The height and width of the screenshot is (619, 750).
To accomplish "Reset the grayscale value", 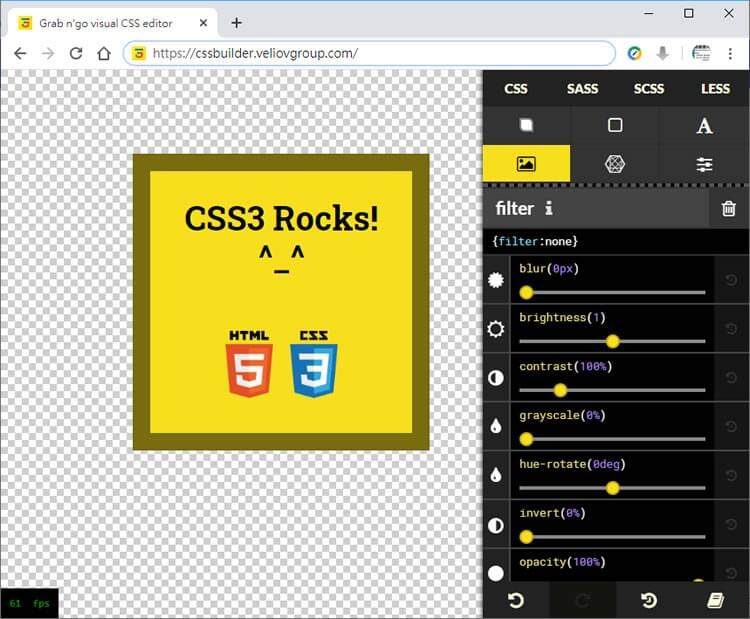I will point(731,426).
